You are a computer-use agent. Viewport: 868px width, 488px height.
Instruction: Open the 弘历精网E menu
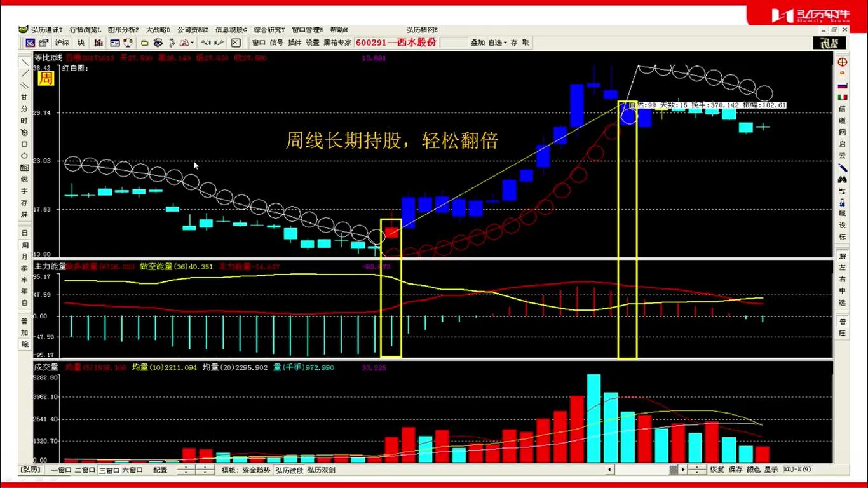click(x=422, y=30)
